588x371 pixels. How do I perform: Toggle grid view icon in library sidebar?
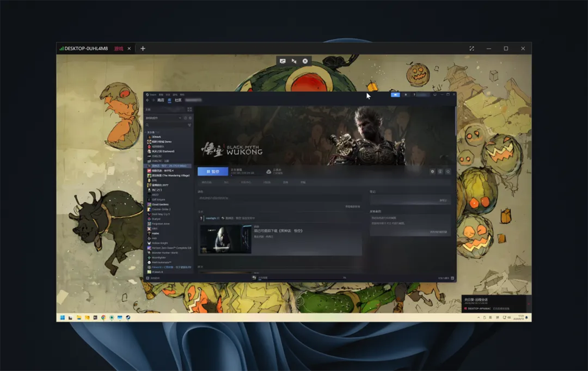[190, 109]
